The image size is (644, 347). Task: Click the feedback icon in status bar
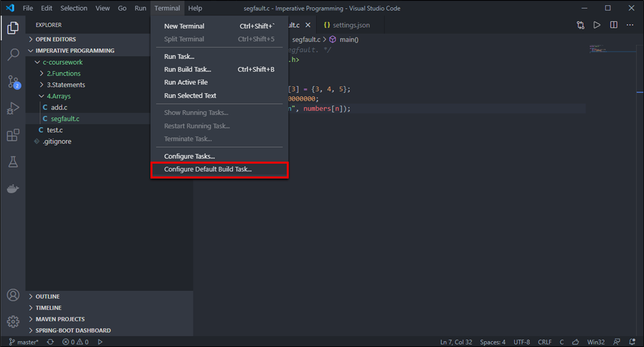coord(617,342)
